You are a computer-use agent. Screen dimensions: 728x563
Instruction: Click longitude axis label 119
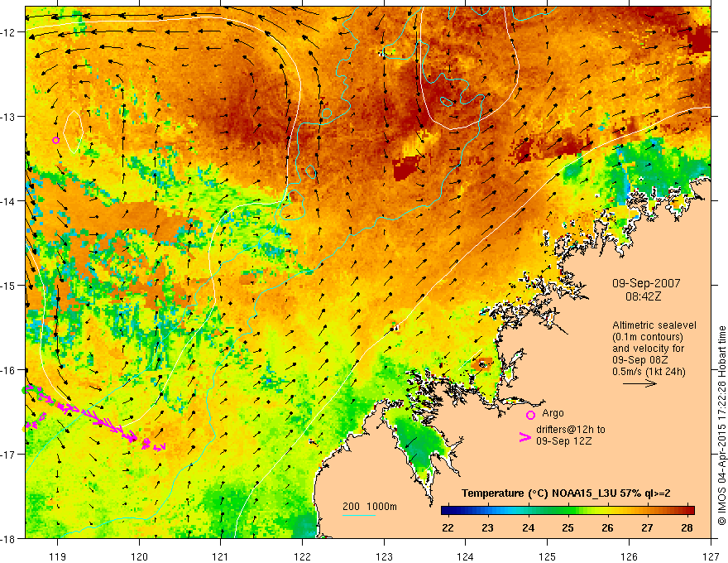pos(58,556)
